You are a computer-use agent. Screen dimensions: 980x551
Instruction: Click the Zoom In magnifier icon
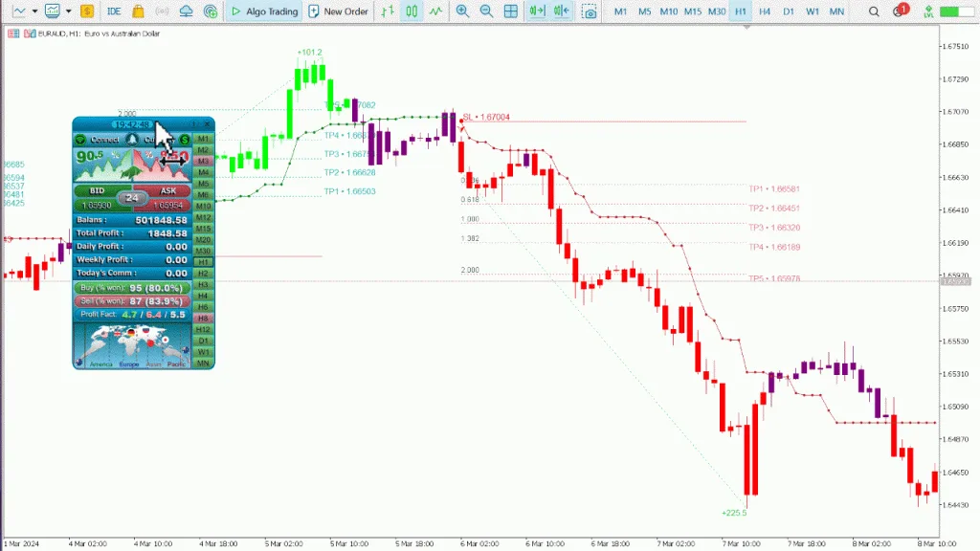click(462, 11)
